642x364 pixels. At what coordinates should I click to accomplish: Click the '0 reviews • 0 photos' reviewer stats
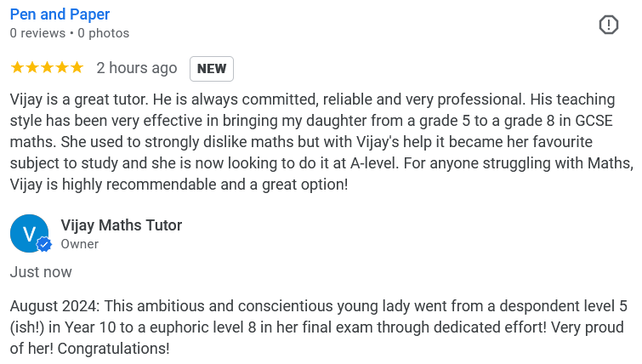[x=70, y=33]
